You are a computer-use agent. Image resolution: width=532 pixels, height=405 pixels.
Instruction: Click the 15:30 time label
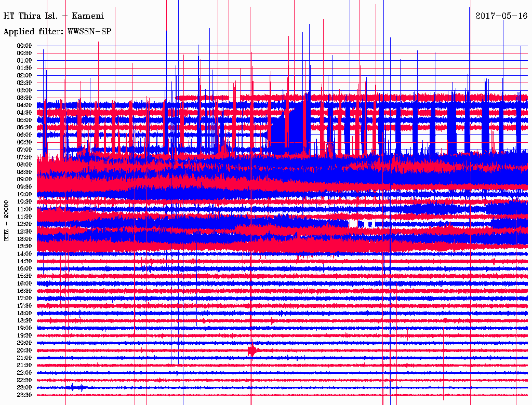24,276
